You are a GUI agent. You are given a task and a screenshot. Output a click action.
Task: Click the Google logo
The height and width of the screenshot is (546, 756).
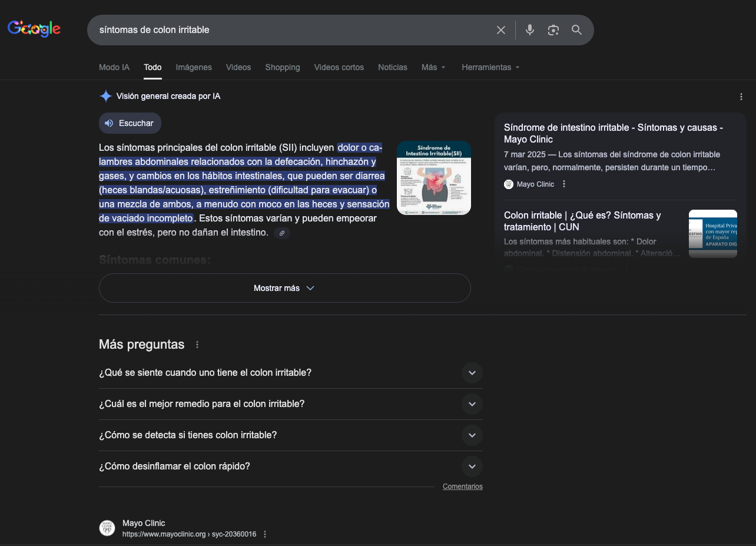(34, 28)
